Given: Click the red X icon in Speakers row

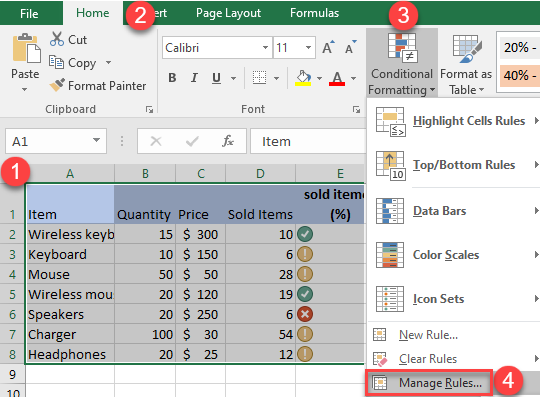Looking at the screenshot, I should click(305, 314).
